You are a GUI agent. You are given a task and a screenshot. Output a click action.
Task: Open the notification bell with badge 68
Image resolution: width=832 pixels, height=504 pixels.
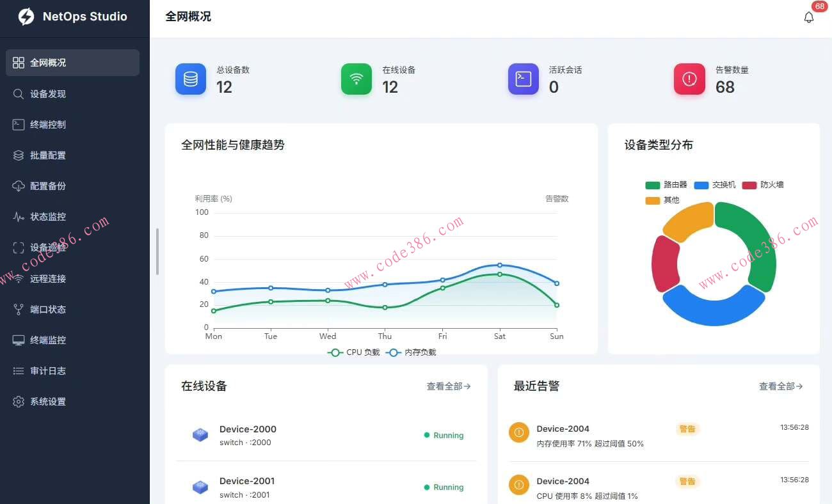pos(809,17)
